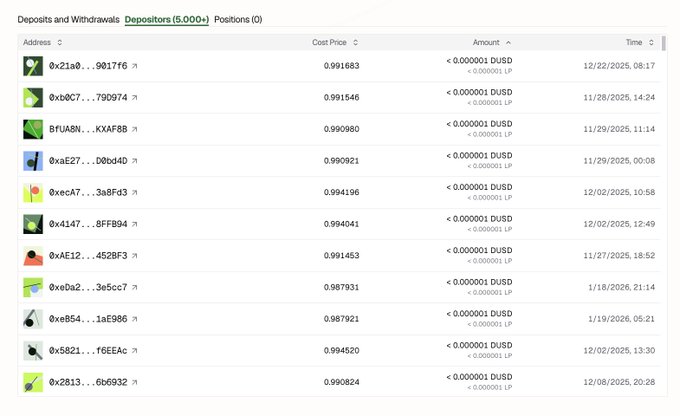680x416 pixels.
Task: Sort table by Cost Price column
Action: pyautogui.click(x=335, y=43)
